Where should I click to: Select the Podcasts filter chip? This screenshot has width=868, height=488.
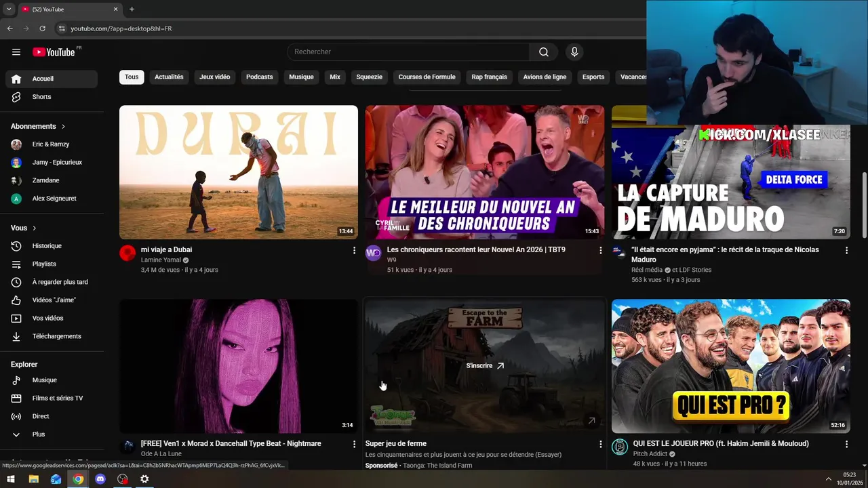pos(260,77)
